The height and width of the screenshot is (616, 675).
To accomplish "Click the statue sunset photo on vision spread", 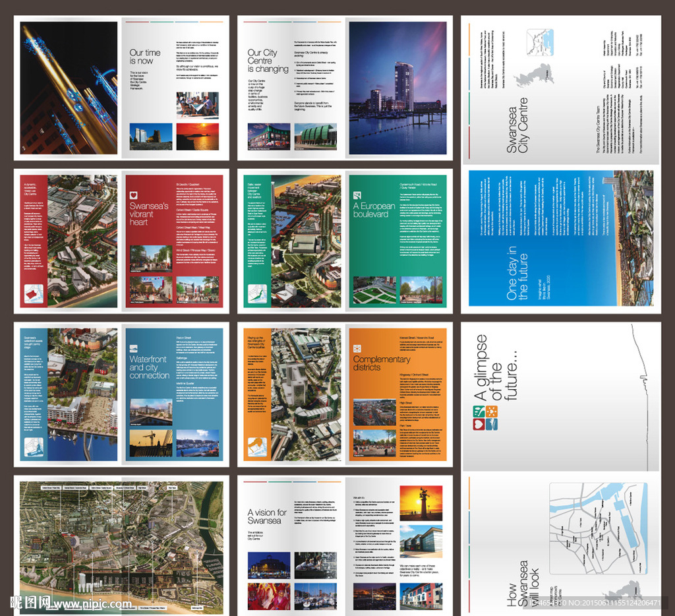I will coord(421,503).
